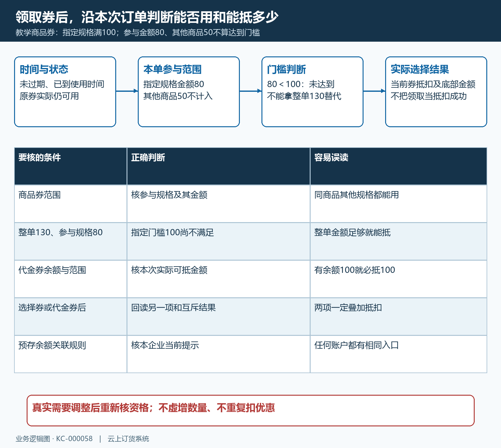This screenshot has height=448, width=501.
Task: Click the cell "核参与规格及其金额"
Action: tap(218, 204)
